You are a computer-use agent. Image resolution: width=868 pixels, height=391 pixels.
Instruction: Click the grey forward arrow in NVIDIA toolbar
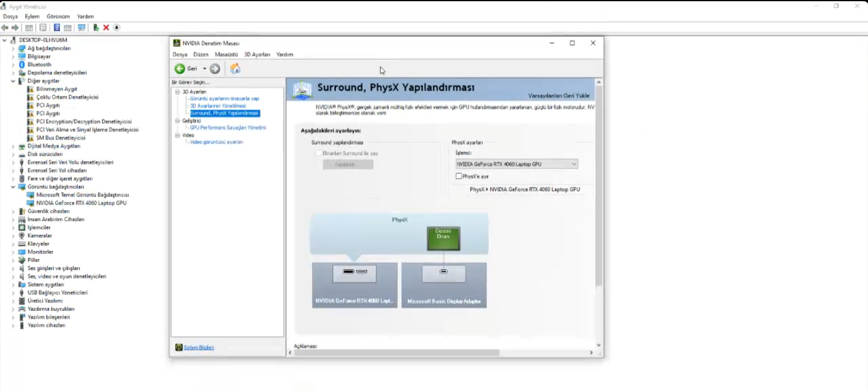tap(215, 68)
